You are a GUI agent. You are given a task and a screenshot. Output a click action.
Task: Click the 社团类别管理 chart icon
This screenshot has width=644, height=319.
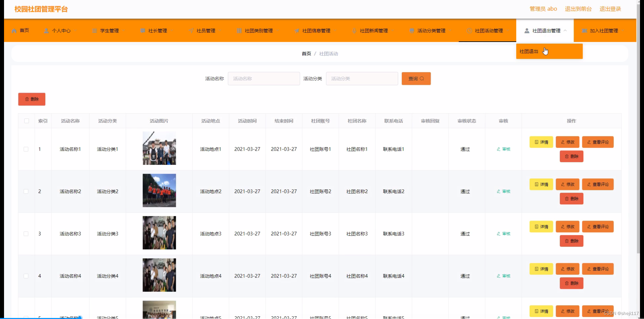click(239, 31)
